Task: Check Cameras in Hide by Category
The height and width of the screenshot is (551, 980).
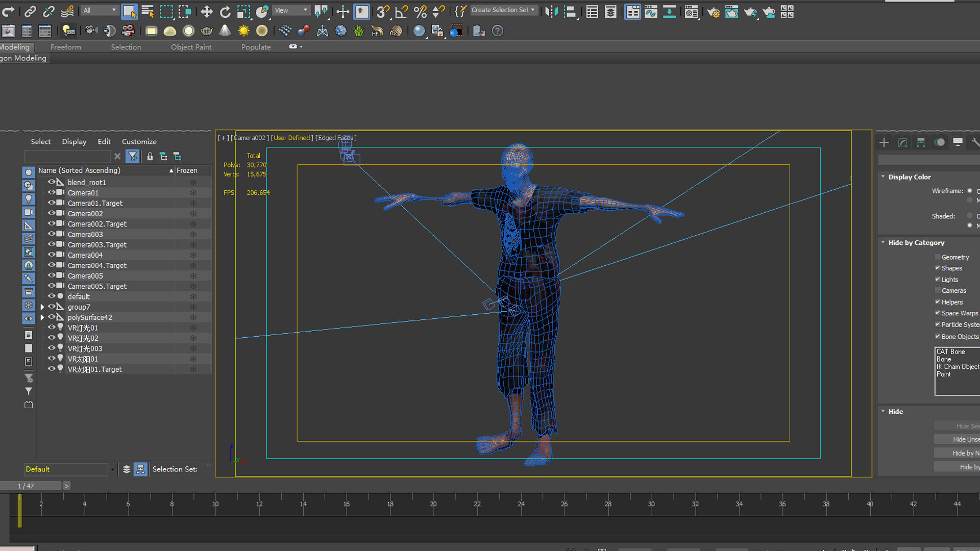Action: 937,290
